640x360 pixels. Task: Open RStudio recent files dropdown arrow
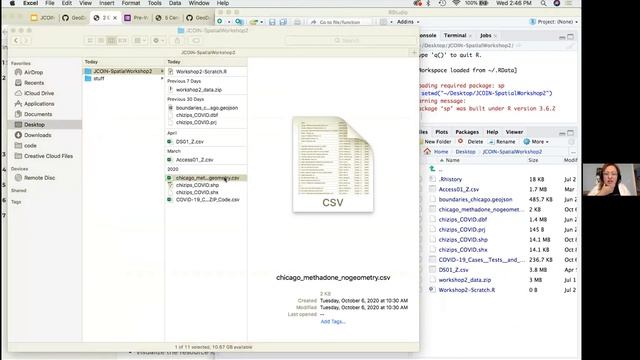[262, 22]
